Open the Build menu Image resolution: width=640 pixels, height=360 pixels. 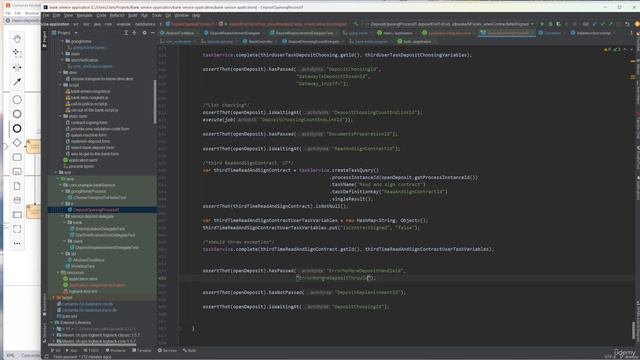tap(133, 16)
